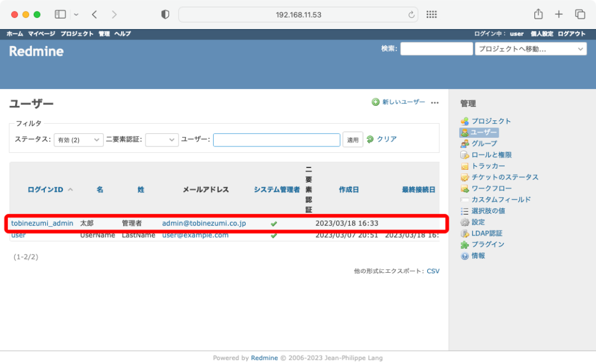Image resolution: width=596 pixels, height=364 pixels.
Task: Open the three-dot actions menu beside 新しいユーザー
Action: click(435, 102)
